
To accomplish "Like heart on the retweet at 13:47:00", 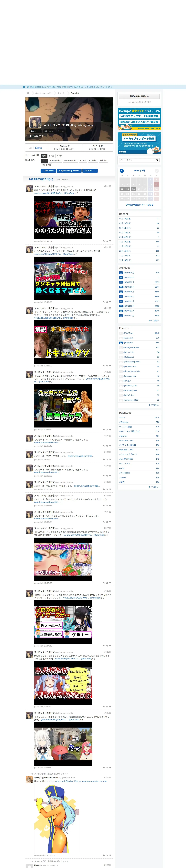I will [x=110, y=855].
